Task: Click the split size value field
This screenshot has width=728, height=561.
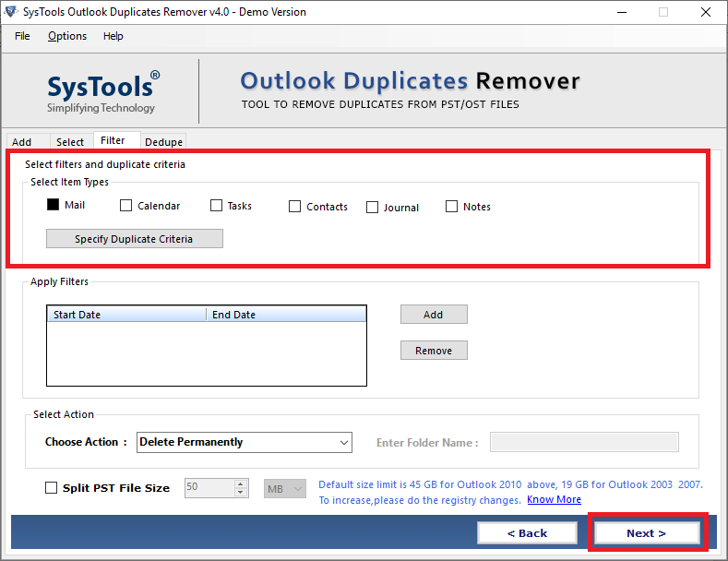Action: point(209,488)
